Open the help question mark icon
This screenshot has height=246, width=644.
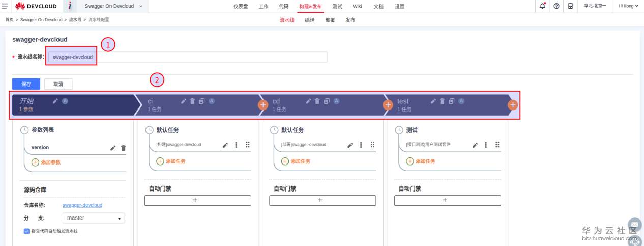(x=556, y=6)
